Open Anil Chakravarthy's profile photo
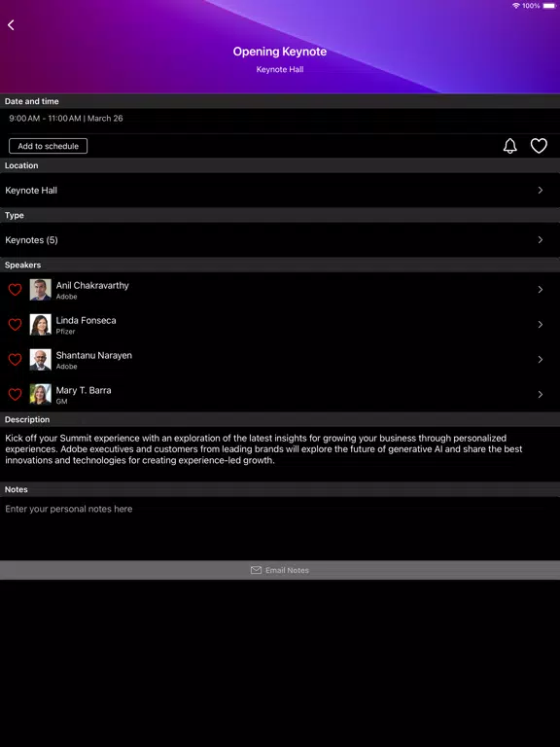 (x=41, y=290)
